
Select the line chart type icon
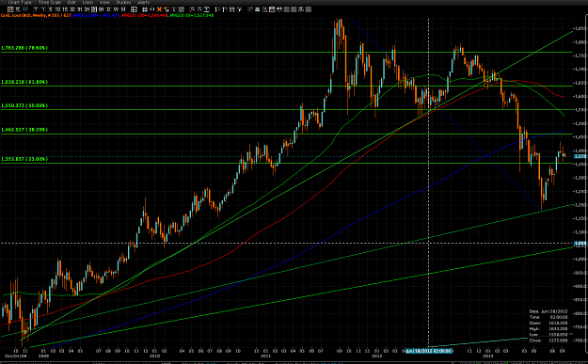(x=24, y=9)
